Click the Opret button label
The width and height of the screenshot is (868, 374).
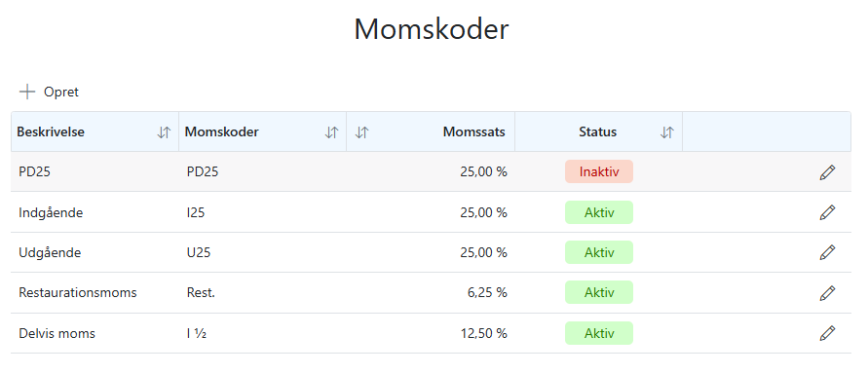tap(61, 92)
